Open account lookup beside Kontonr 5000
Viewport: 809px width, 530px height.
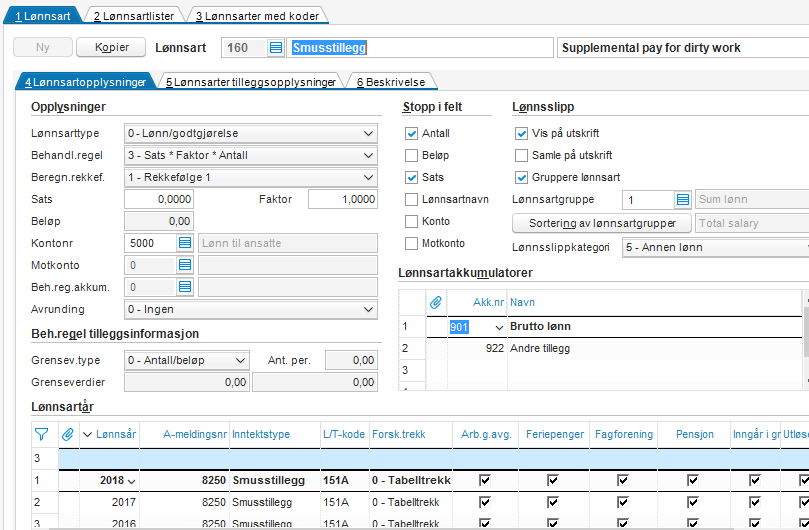pos(185,243)
